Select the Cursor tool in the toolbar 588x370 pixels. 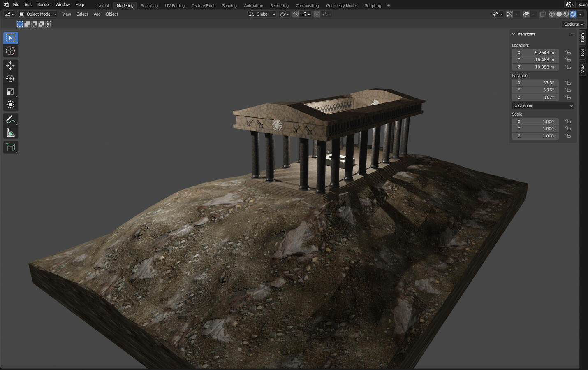coord(10,51)
